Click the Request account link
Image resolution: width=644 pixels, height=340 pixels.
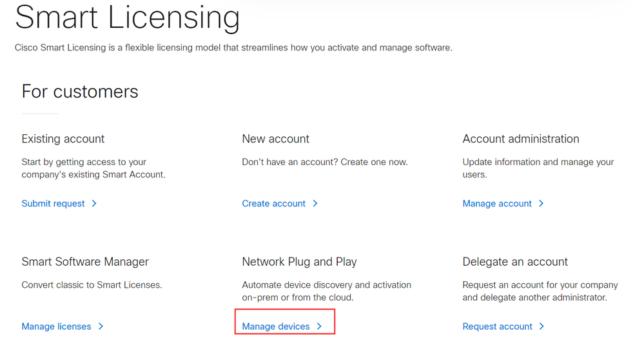point(498,326)
